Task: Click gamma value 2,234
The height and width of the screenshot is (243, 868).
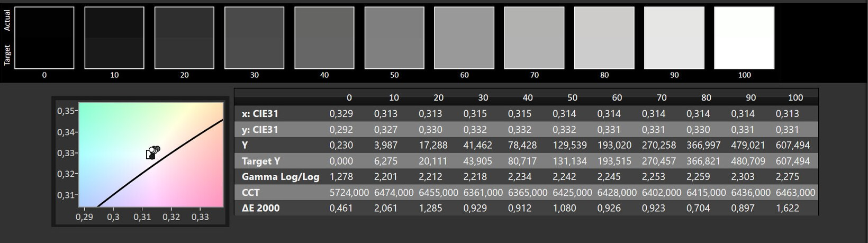Action: [520, 177]
